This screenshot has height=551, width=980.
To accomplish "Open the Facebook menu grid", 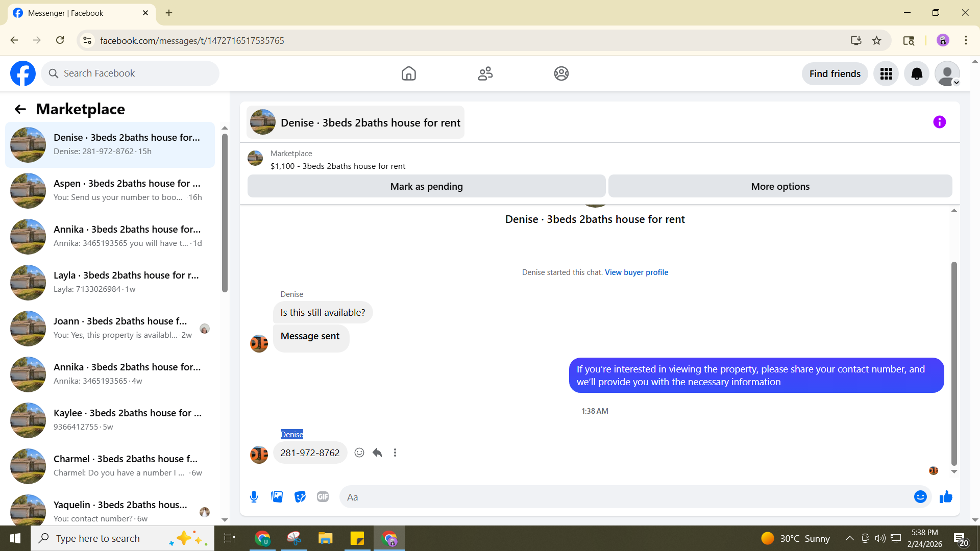I will click(x=886, y=74).
